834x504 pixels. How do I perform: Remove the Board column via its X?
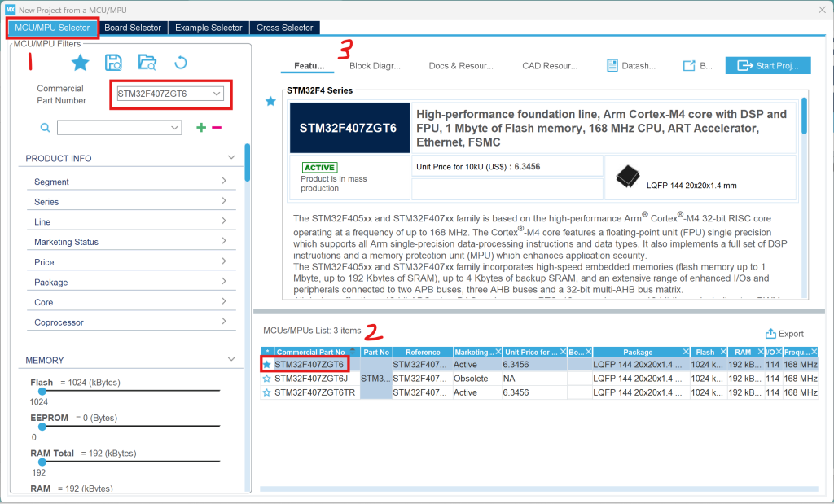588,352
